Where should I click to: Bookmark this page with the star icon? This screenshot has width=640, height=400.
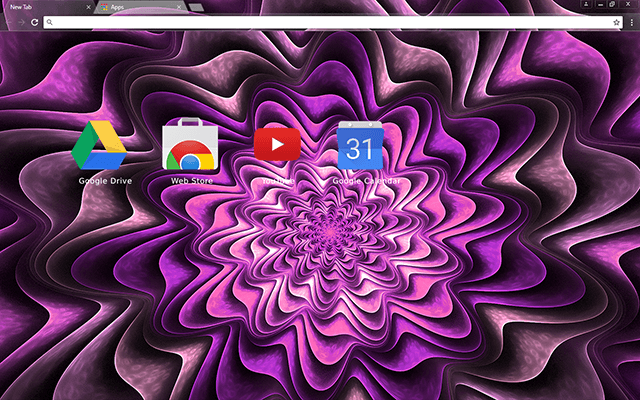coord(616,22)
